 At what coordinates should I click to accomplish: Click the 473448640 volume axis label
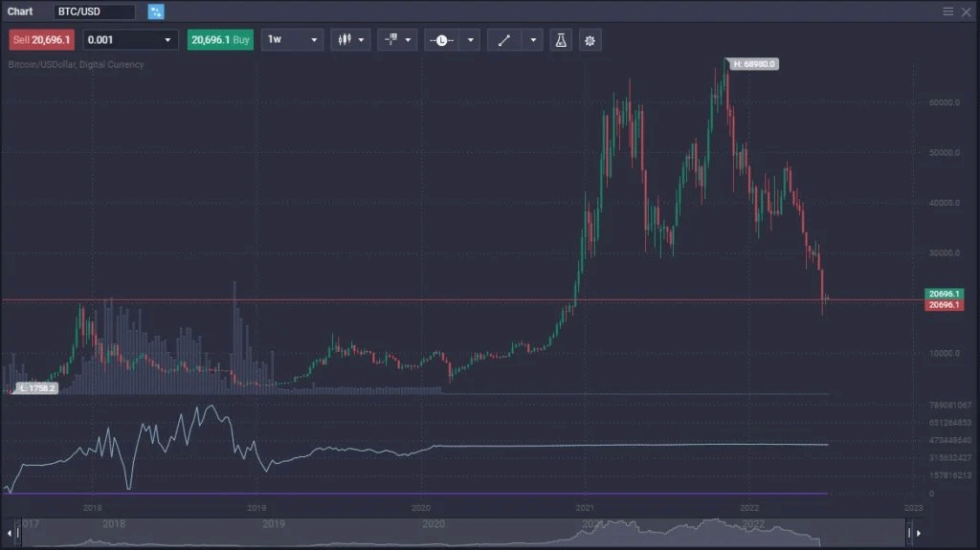point(950,440)
